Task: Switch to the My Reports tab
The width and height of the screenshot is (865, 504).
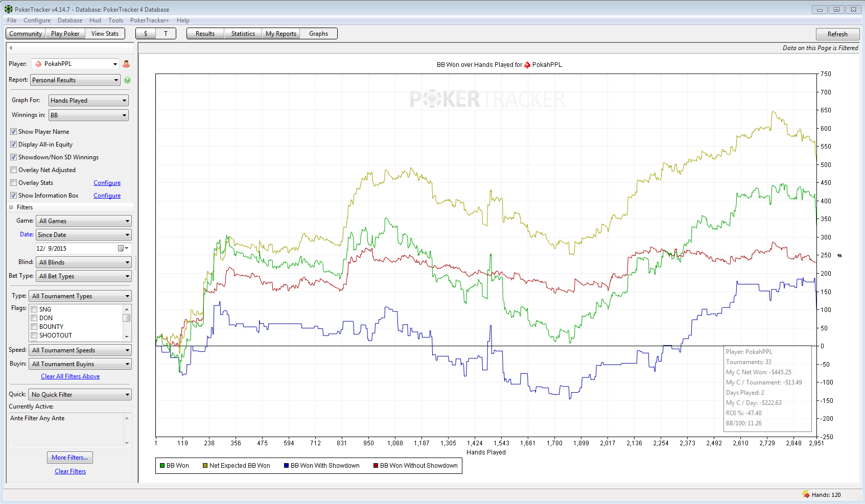Action: [x=280, y=34]
